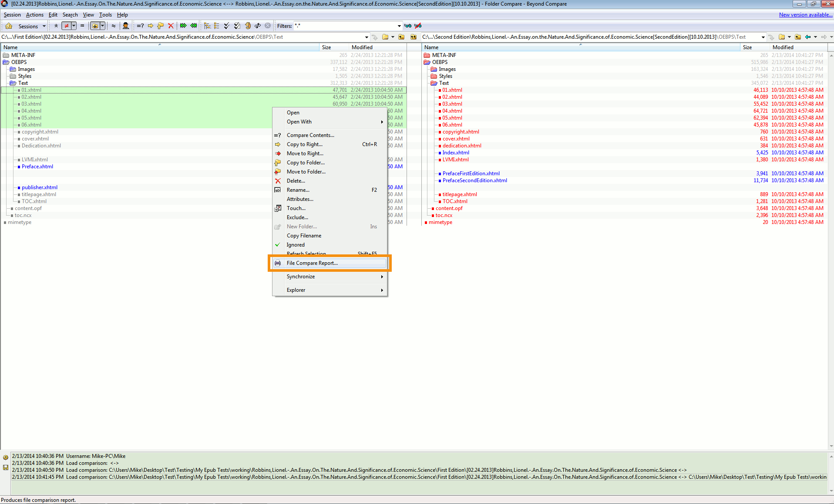
Task: Click the right folder path field
Action: coord(591,37)
